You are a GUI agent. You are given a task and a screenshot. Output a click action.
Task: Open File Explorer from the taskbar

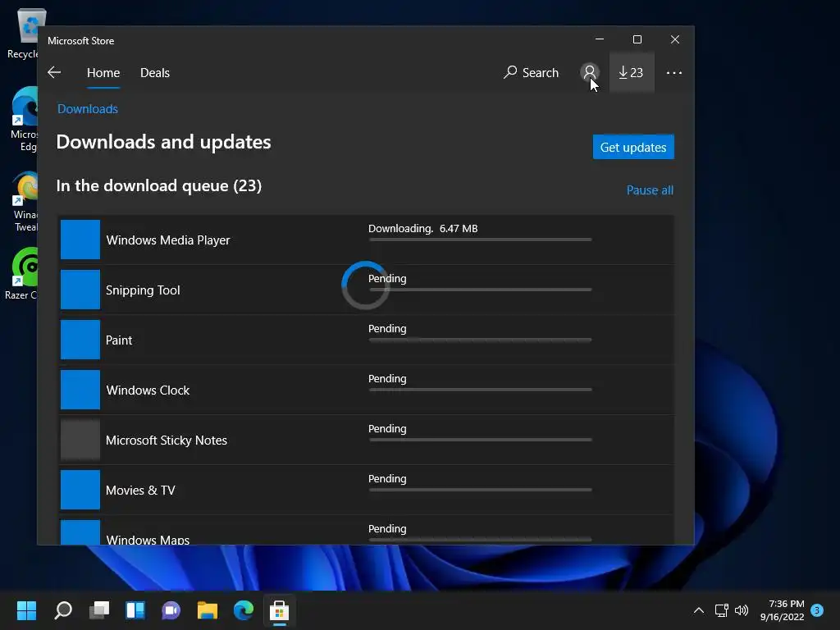click(207, 609)
